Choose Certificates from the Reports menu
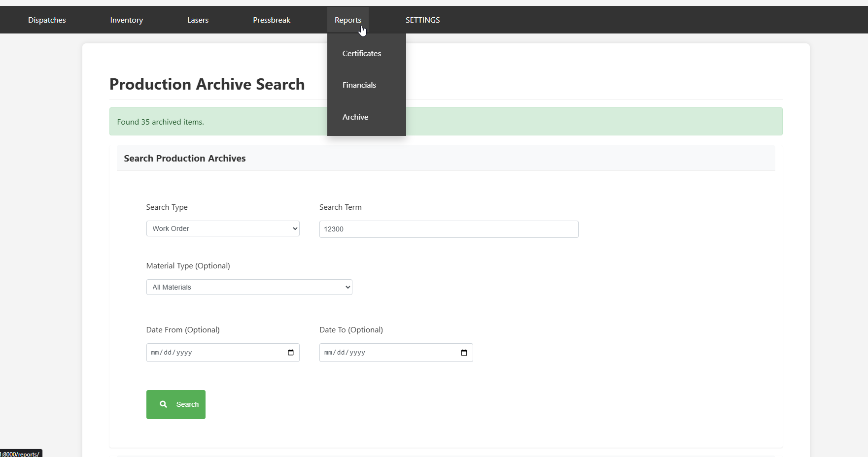The width and height of the screenshot is (868, 457). pyautogui.click(x=362, y=54)
